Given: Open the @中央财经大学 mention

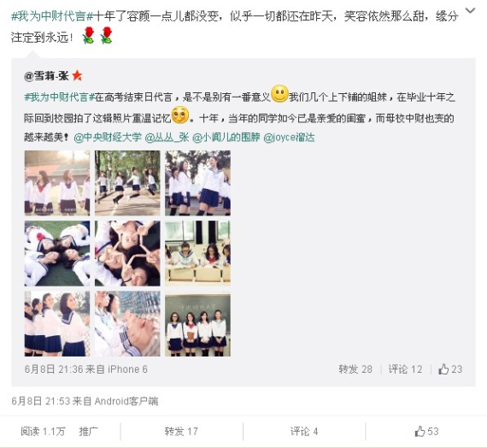Looking at the screenshot, I should pos(108,138).
